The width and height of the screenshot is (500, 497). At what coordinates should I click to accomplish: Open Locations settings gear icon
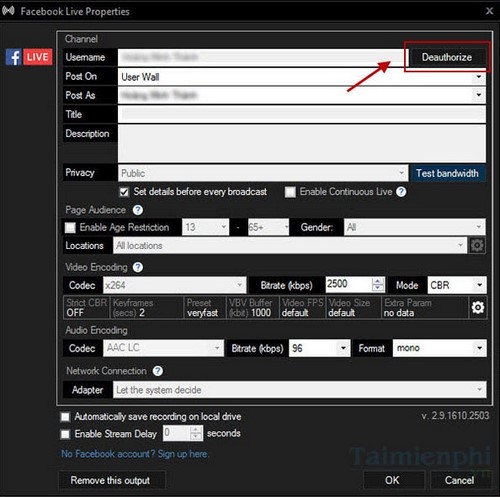click(477, 246)
